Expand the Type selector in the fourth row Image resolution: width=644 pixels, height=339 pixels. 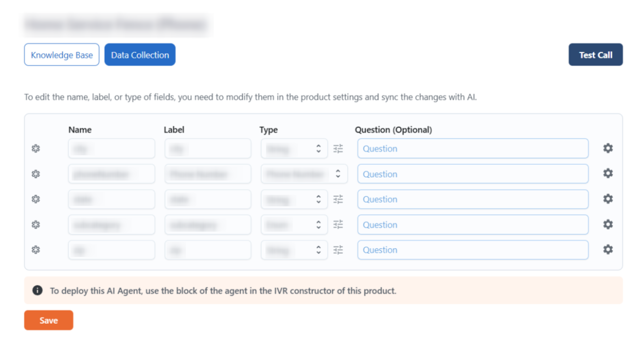click(294, 225)
